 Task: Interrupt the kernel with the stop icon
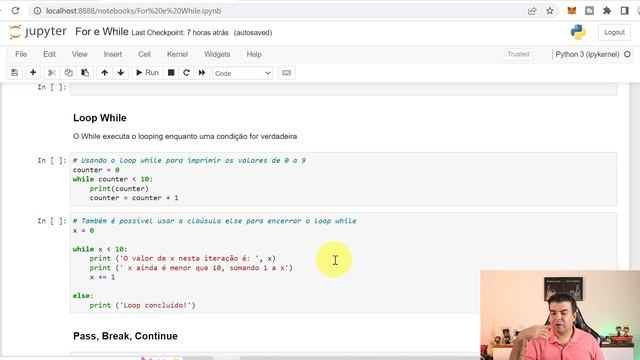click(x=171, y=73)
